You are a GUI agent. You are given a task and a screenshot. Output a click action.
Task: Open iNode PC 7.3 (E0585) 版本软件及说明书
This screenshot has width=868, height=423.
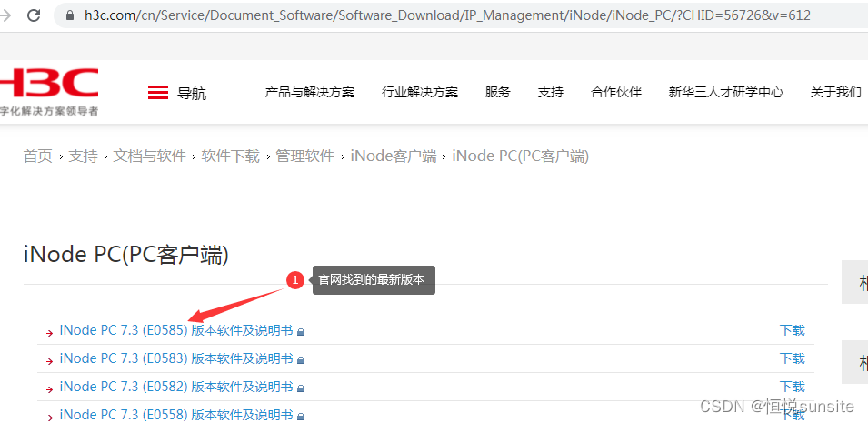point(176,331)
